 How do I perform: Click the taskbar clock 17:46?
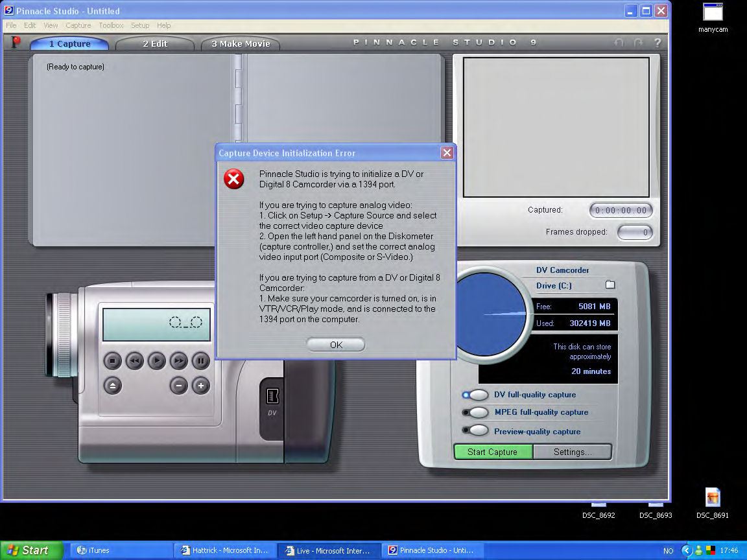point(729,550)
